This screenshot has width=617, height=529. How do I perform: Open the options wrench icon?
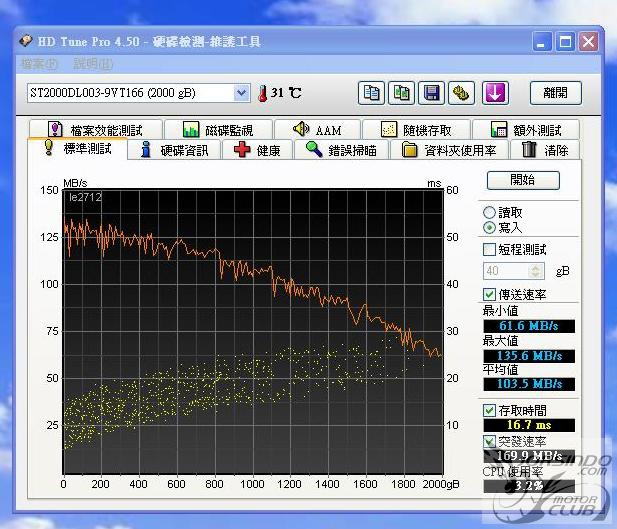pos(461,93)
